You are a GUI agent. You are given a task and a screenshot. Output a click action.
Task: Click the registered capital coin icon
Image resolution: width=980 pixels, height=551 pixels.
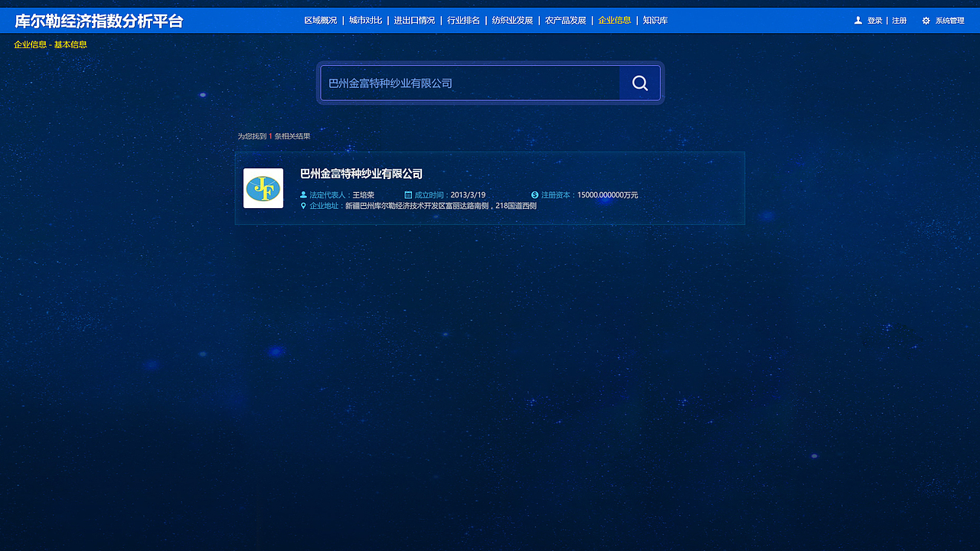(x=534, y=195)
